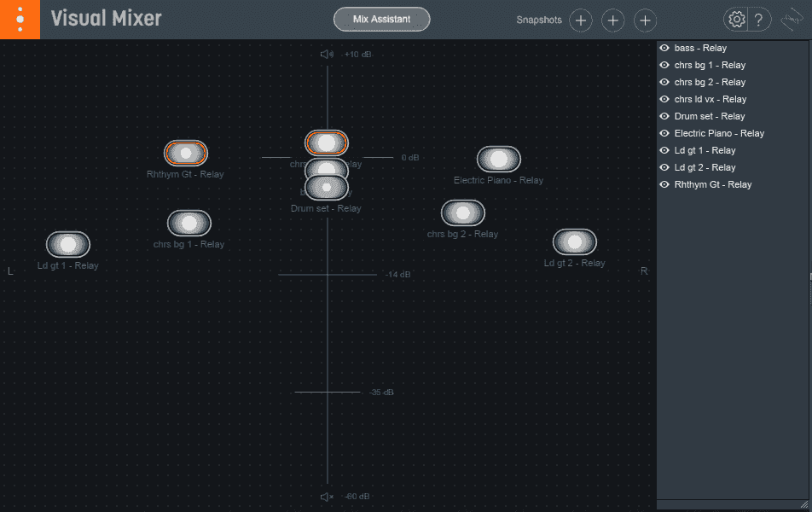
Task: Open the help question mark
Action: point(758,20)
